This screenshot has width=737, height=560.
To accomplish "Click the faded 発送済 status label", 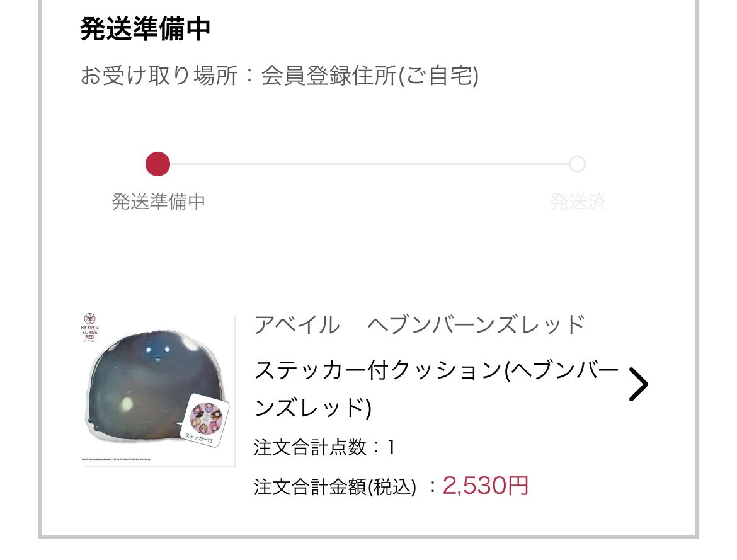I will pos(578,202).
